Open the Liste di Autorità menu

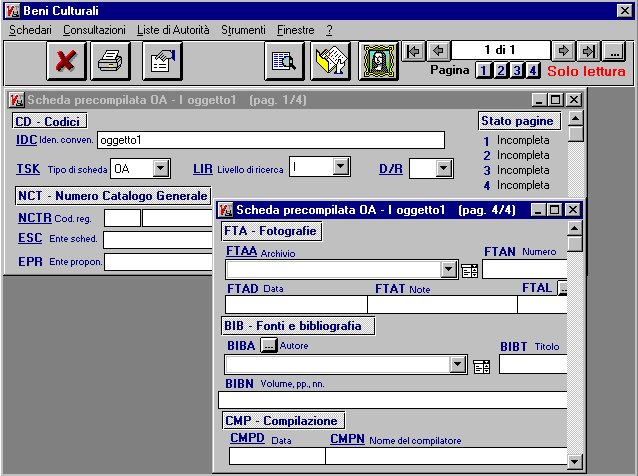coord(173,31)
